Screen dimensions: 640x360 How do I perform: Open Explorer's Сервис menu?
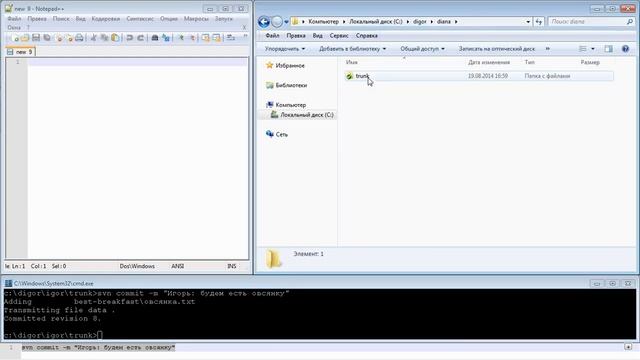[339, 36]
